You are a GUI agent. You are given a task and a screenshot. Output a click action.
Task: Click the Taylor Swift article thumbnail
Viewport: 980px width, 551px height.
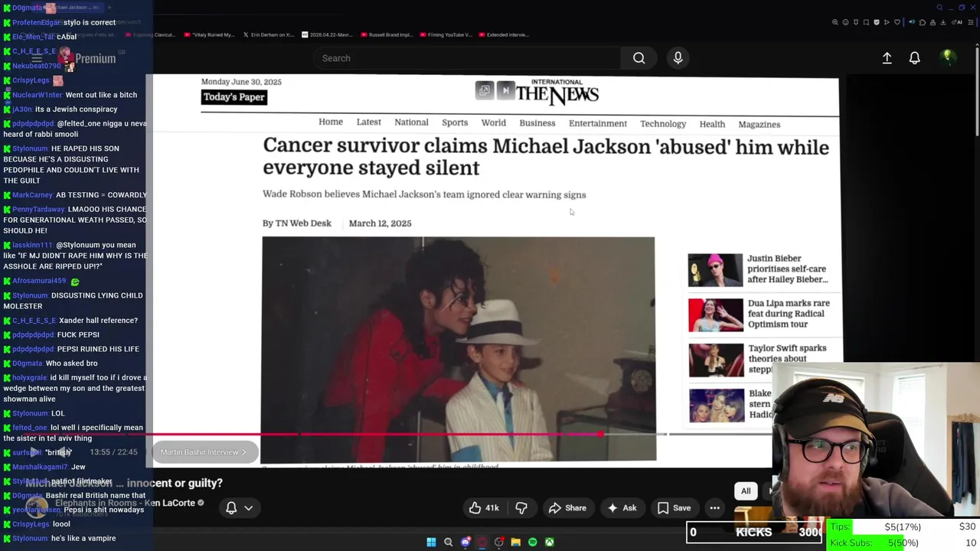point(715,360)
